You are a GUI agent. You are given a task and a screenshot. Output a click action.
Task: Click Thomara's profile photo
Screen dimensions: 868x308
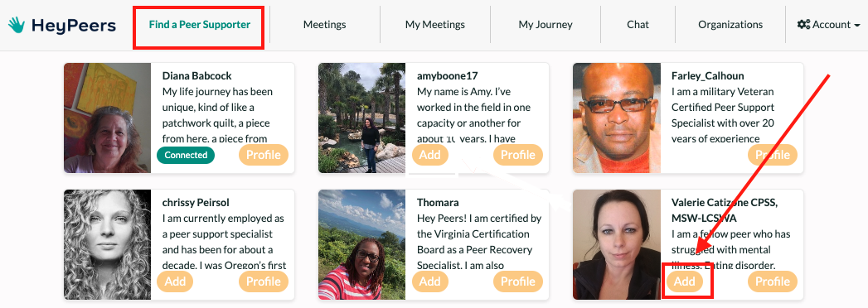pos(362,244)
